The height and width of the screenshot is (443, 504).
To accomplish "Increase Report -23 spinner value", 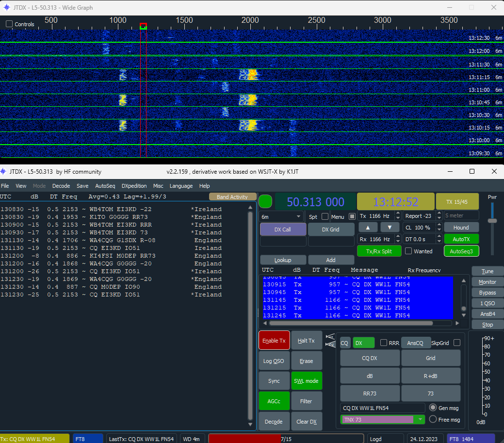I will pyautogui.click(x=439, y=213).
